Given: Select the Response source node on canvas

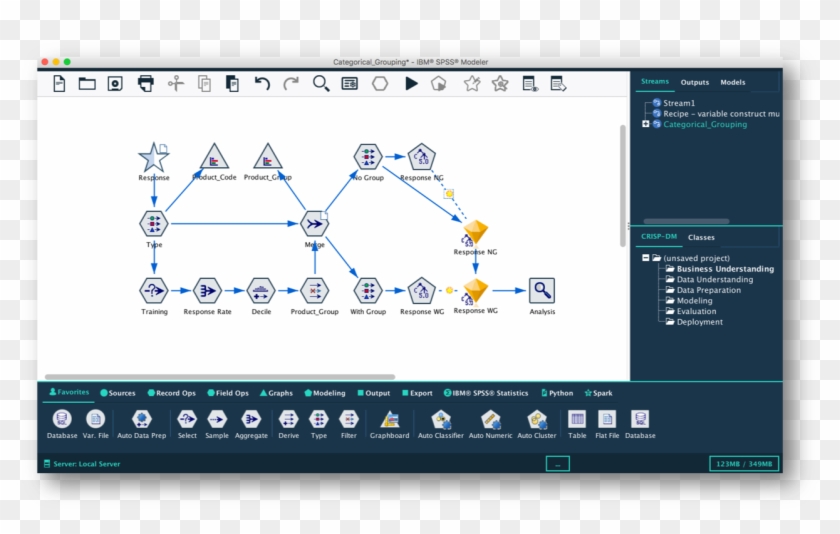Looking at the screenshot, I should coord(154,157).
